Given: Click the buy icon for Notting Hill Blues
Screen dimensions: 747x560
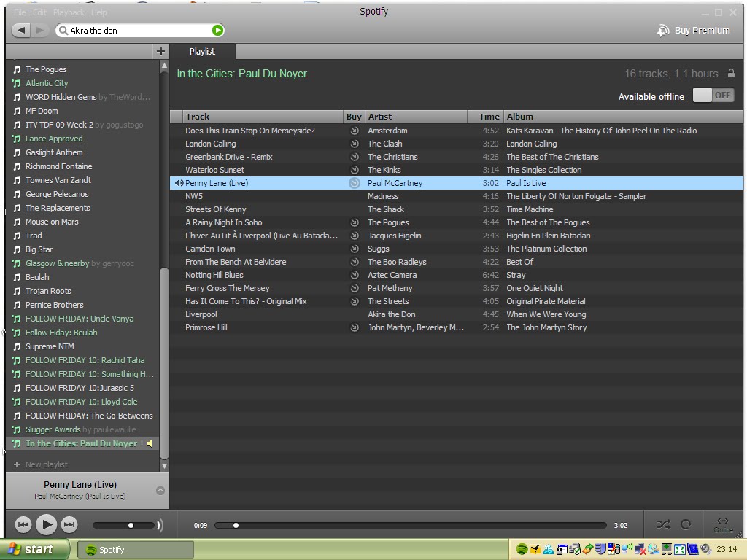Looking at the screenshot, I should click(x=355, y=275).
